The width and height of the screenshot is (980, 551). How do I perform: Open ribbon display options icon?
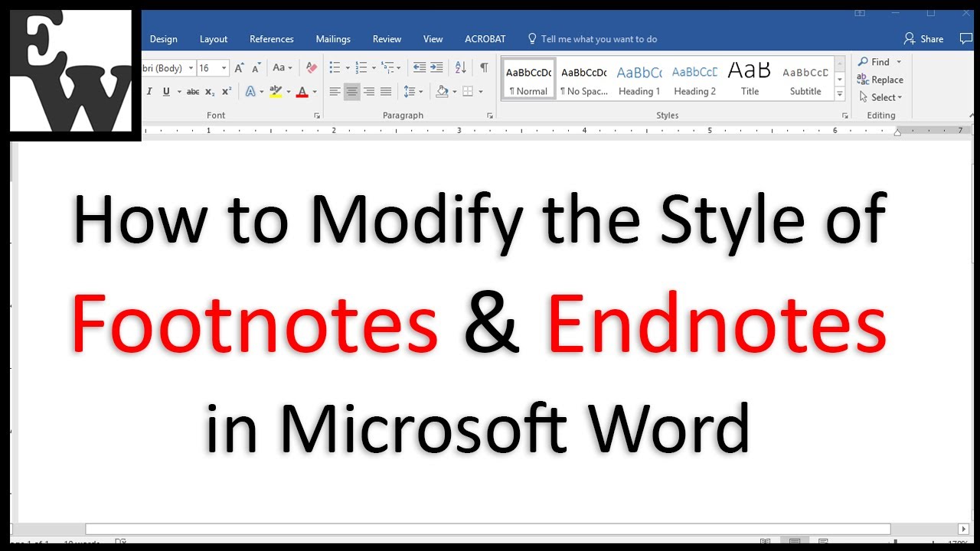pyautogui.click(x=860, y=13)
